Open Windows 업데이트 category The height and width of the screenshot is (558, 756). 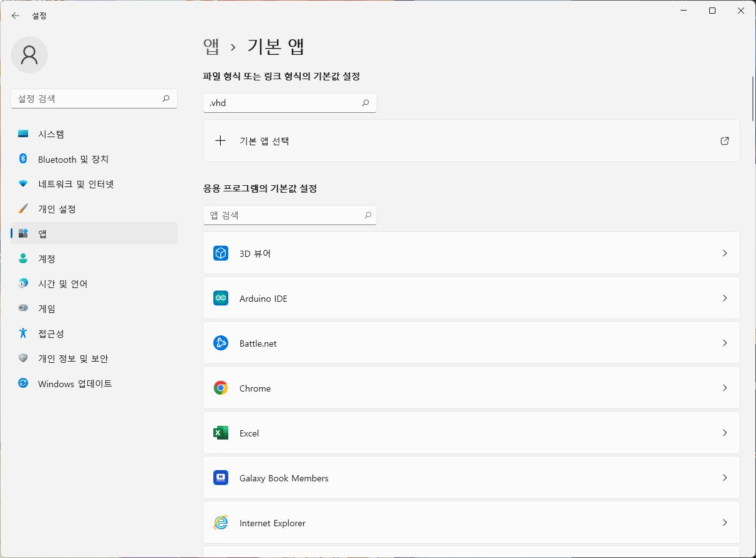[x=94, y=383]
